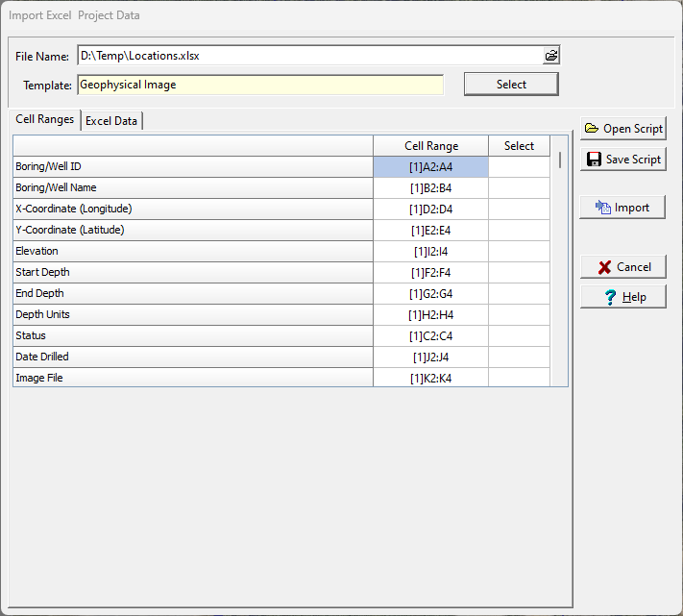Click the Cell Range column header
The image size is (683, 616).
pyautogui.click(x=430, y=146)
